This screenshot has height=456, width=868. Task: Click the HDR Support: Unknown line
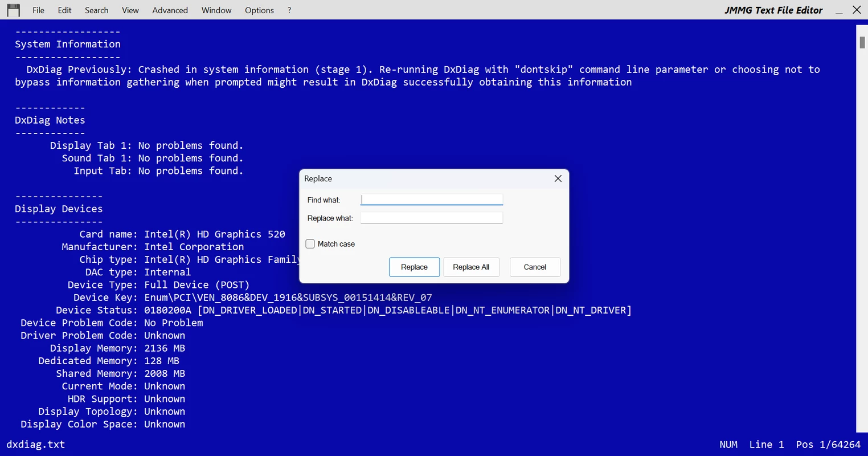[x=126, y=398]
